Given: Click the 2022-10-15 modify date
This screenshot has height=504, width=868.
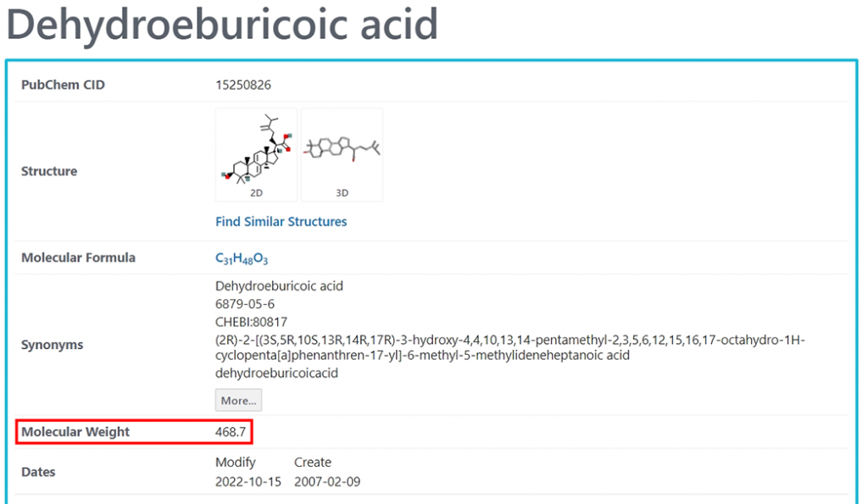Looking at the screenshot, I should (x=248, y=481).
